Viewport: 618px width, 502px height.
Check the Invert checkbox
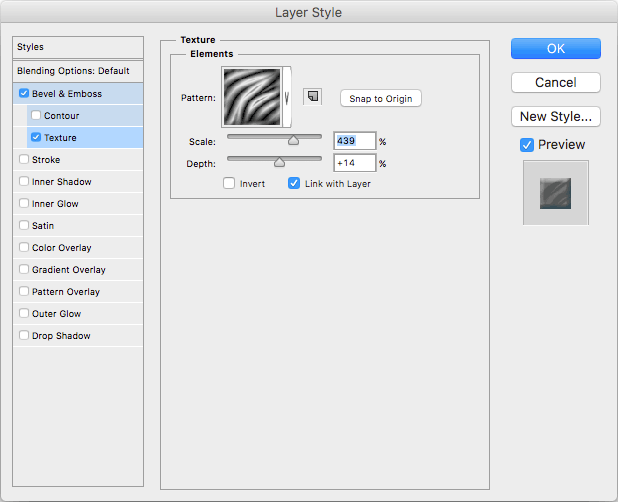tap(229, 183)
